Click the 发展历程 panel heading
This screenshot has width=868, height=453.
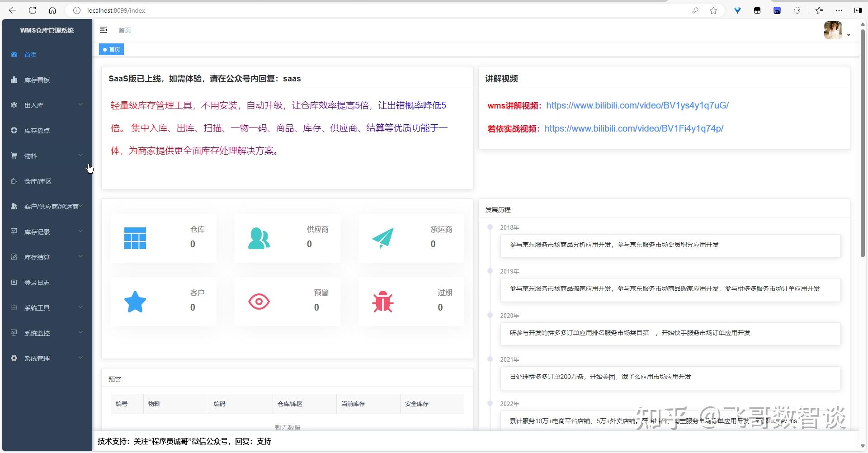[498, 210]
